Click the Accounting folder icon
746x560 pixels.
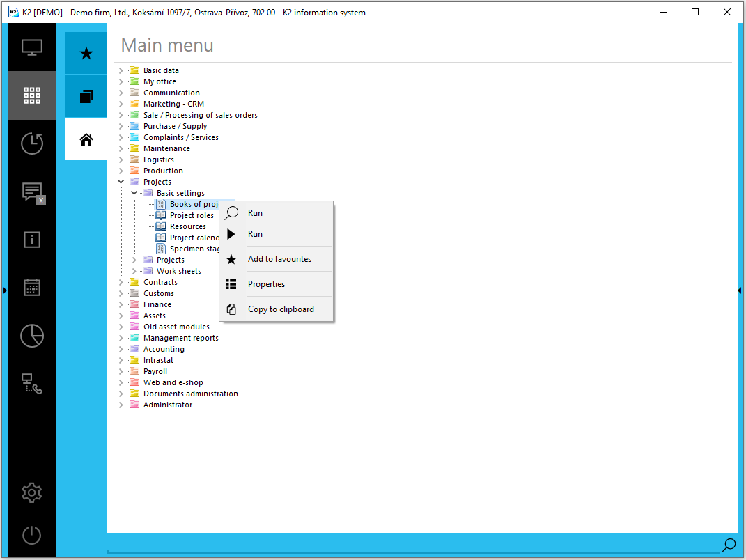134,349
